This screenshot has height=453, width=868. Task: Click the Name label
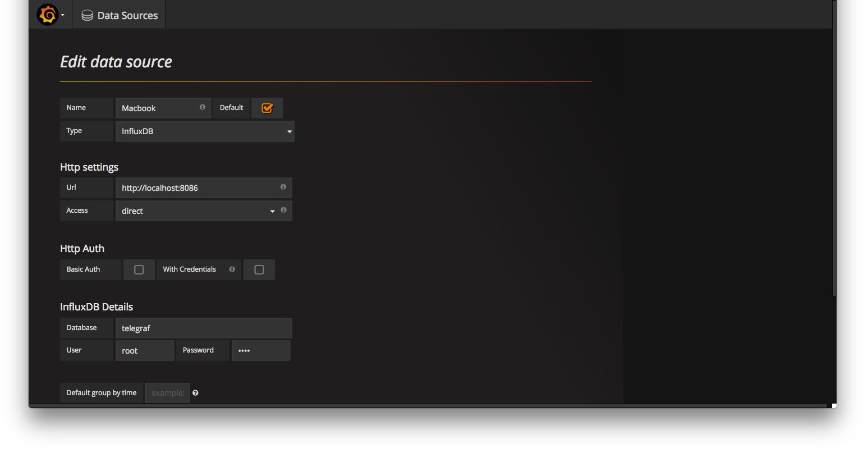[76, 108]
